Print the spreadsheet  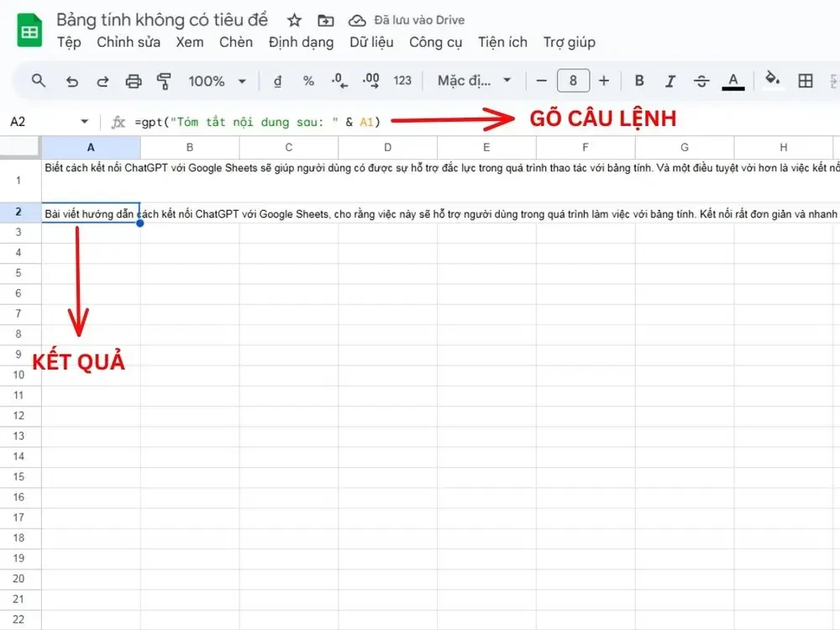tap(134, 81)
